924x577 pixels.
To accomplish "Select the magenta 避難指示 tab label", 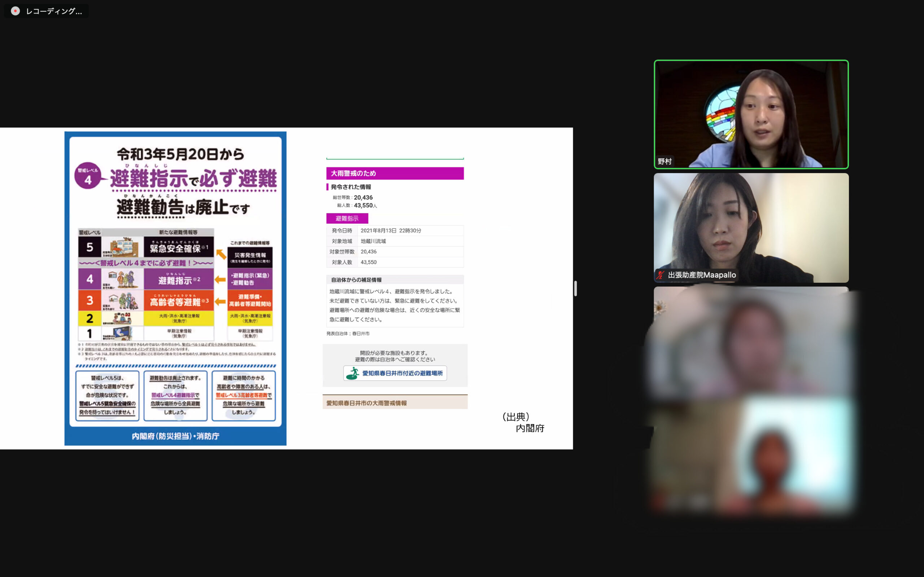I will tap(347, 218).
